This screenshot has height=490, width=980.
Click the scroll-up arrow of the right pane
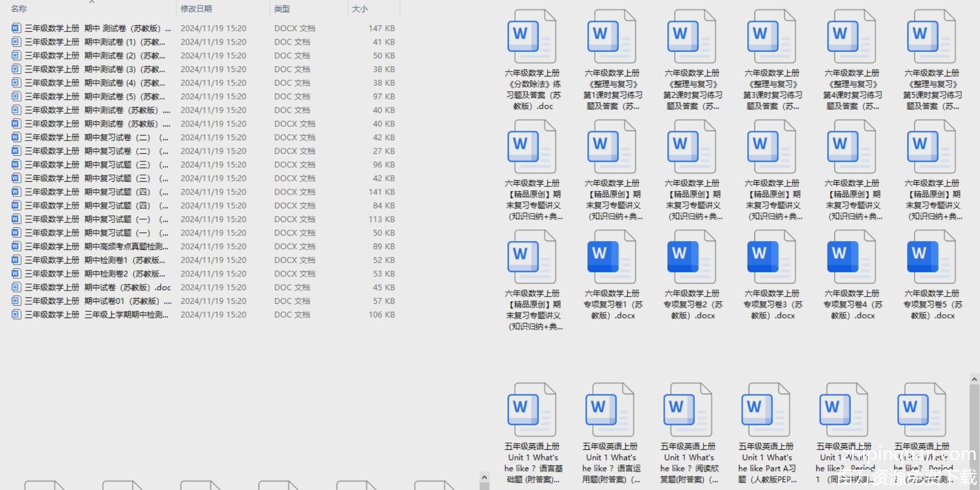point(974,379)
